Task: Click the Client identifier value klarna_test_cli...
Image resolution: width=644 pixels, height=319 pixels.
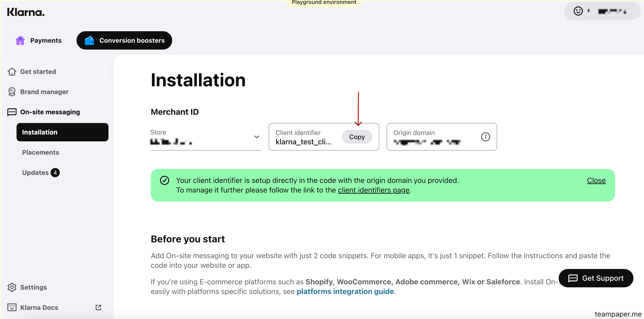Action: click(x=304, y=142)
